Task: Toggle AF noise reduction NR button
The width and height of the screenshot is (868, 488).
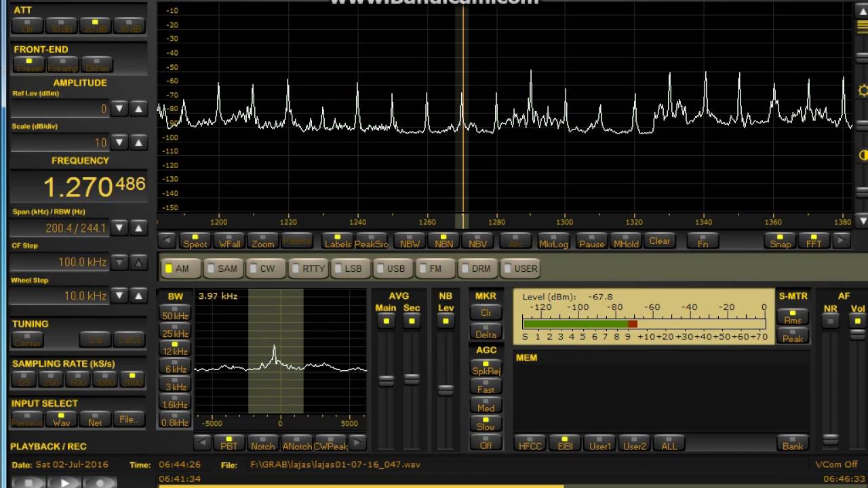Action: click(830, 321)
